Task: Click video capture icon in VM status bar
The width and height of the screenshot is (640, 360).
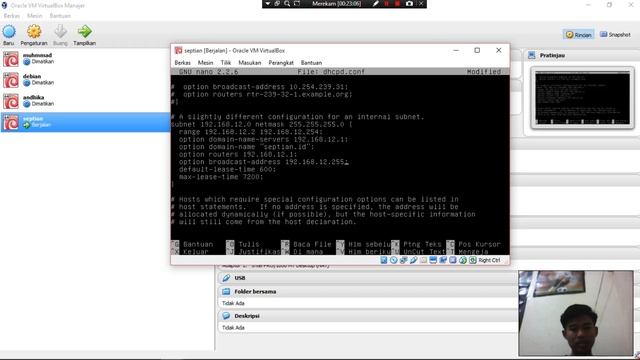Action: click(x=443, y=260)
